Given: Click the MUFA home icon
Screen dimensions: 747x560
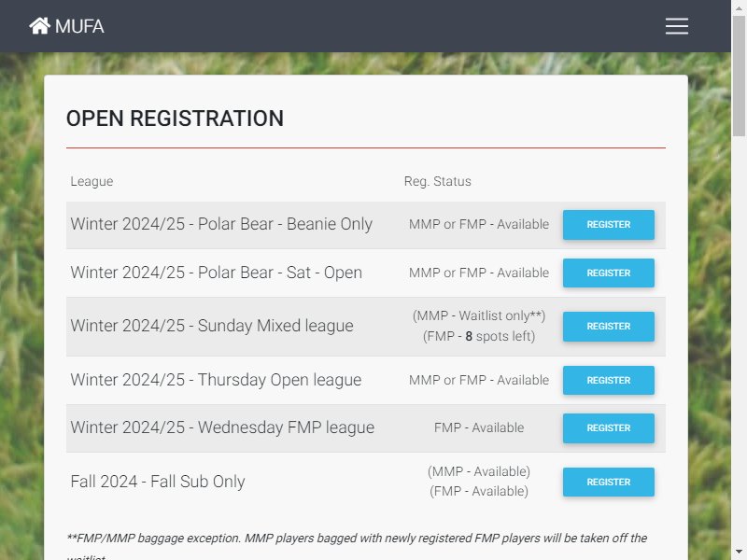Looking at the screenshot, I should tap(39, 26).
